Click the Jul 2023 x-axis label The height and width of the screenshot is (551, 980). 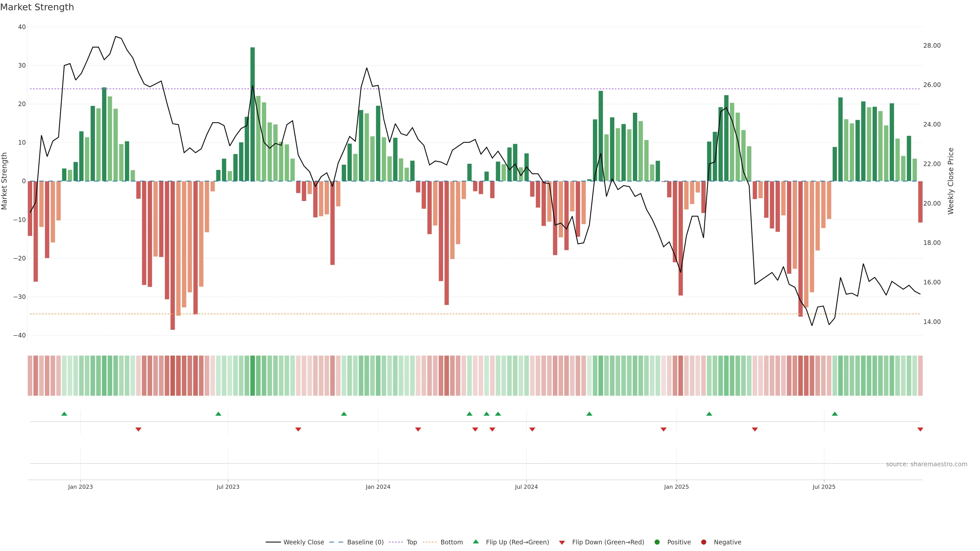228,487
